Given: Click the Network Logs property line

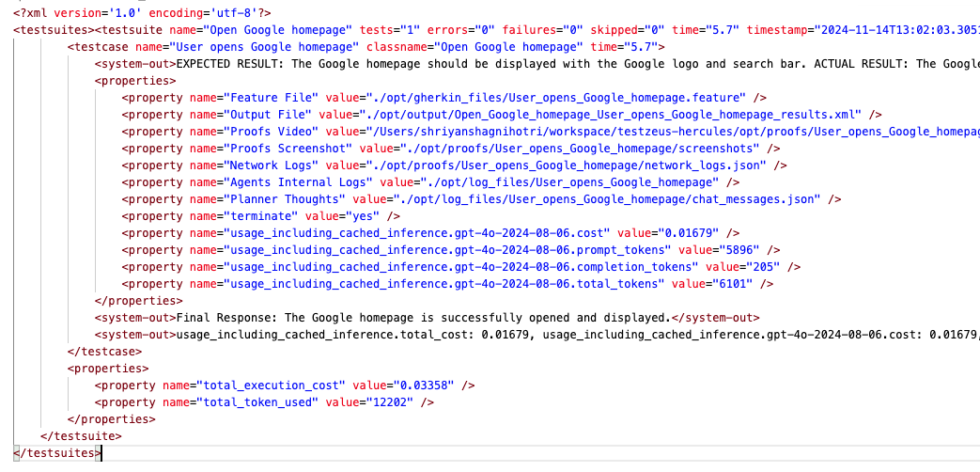Looking at the screenshot, I should tap(455, 165).
